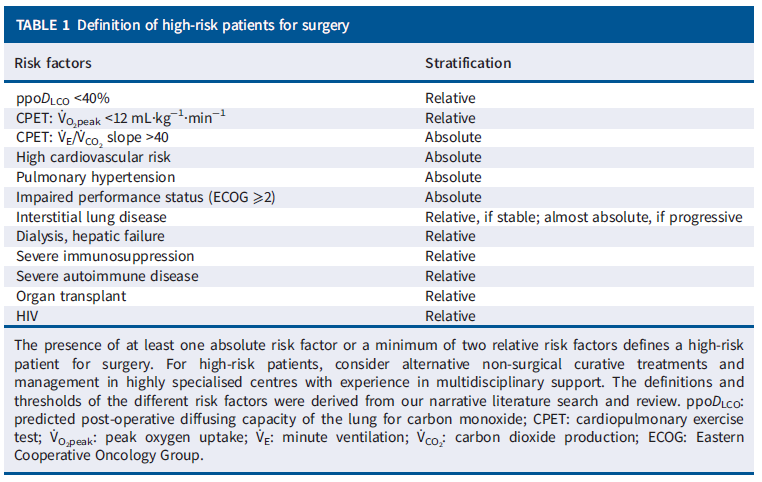Click the Absolute value beside Pulmonary hypertension
Screen dimensions: 762x482
(453, 177)
